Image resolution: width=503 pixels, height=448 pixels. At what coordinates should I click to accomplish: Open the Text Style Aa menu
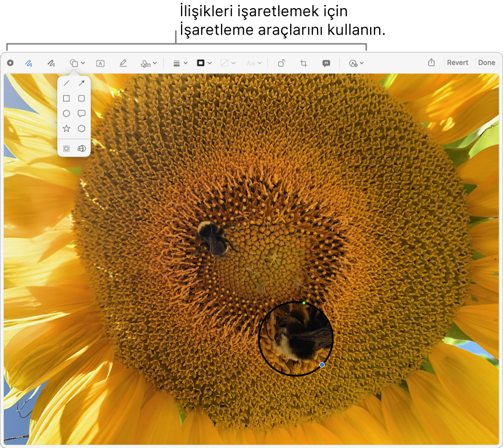tap(251, 64)
